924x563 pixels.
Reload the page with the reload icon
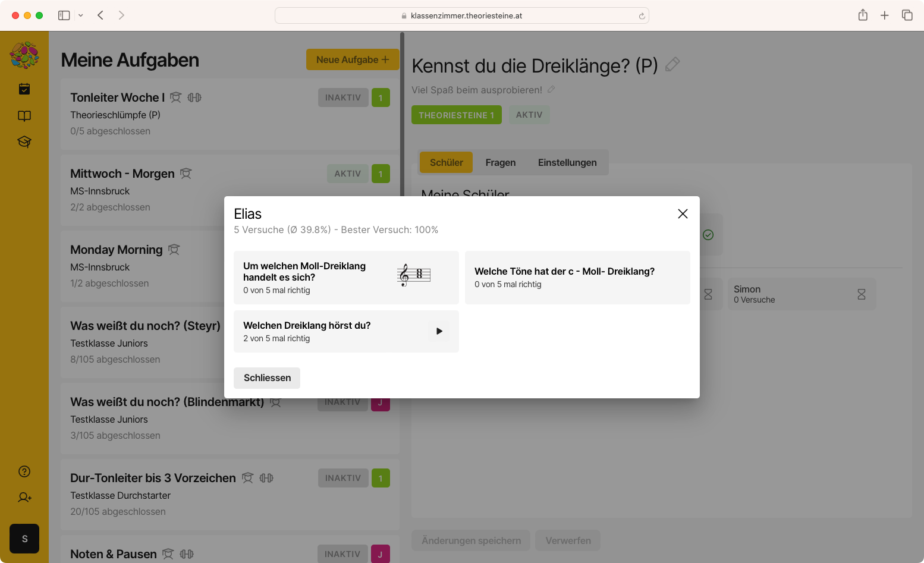tap(642, 16)
